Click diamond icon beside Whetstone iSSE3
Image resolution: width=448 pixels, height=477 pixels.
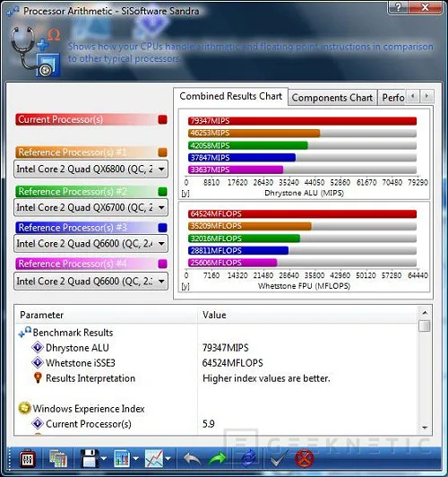[38, 362]
